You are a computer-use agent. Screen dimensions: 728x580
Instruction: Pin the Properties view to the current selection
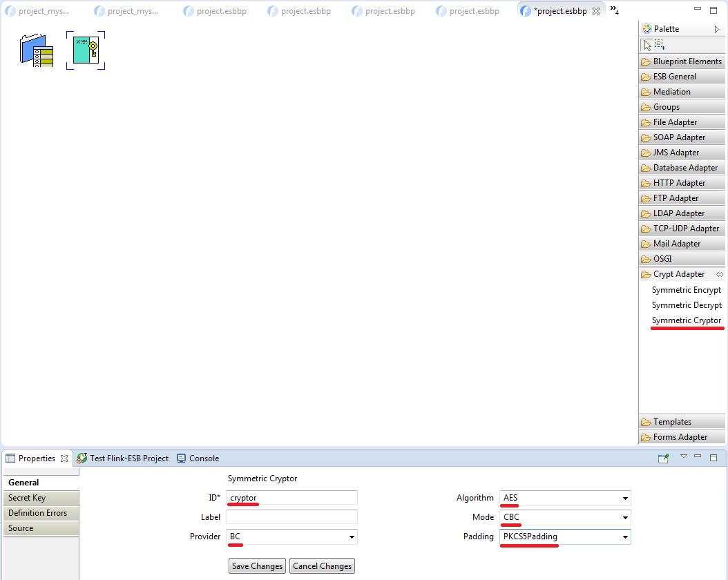click(663, 458)
